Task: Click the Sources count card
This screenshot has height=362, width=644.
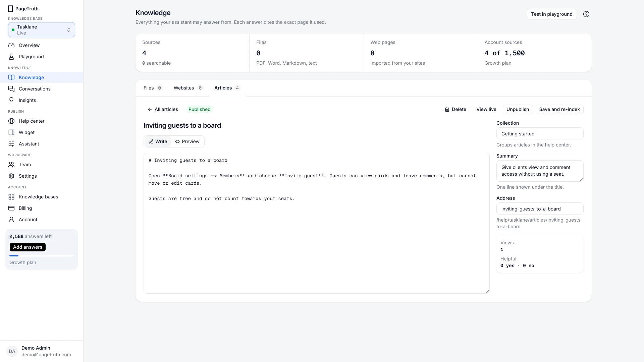Action: (193, 53)
